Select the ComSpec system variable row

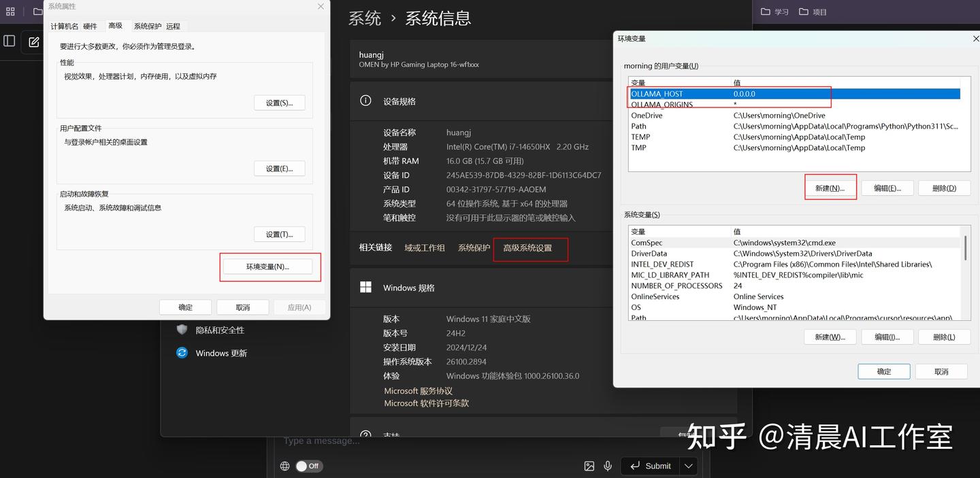795,243
